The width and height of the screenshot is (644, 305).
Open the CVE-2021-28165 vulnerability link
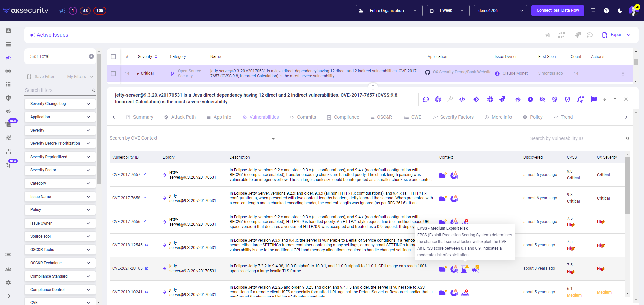click(128, 268)
